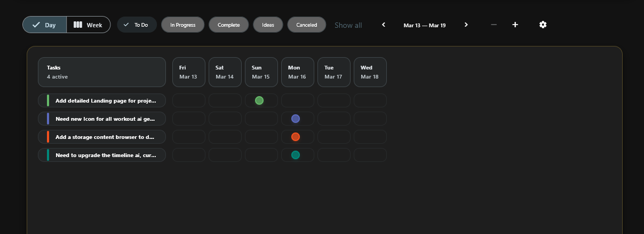Toggle the Canceled filter chip
The width and height of the screenshot is (644, 234).
[306, 25]
